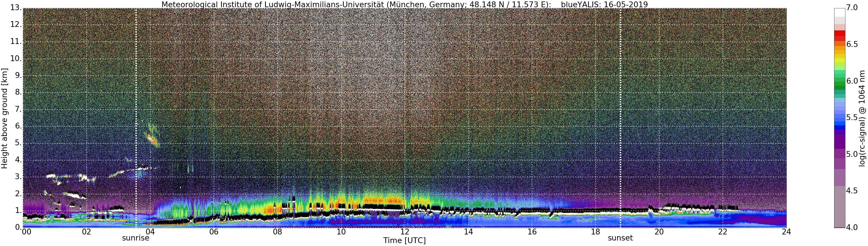Screen dimensions: 868x246
Task: Click the height tick label '11.'
Action: [x=16, y=42]
